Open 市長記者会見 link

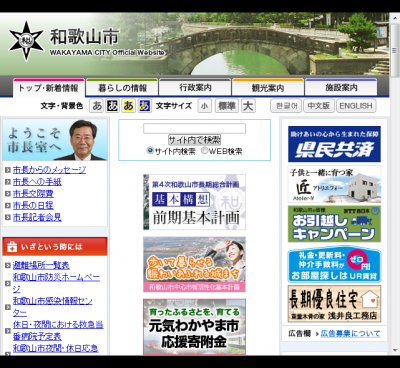(37, 217)
